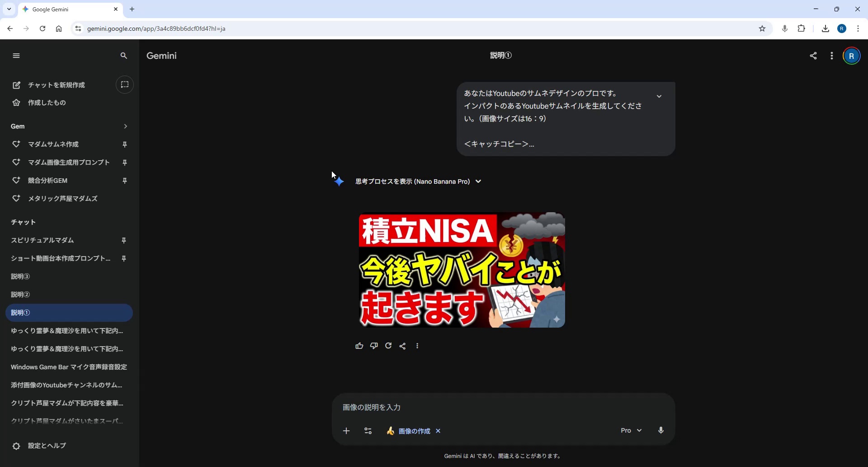Give a thumbs up to the response
The height and width of the screenshot is (467, 868).
click(x=359, y=346)
